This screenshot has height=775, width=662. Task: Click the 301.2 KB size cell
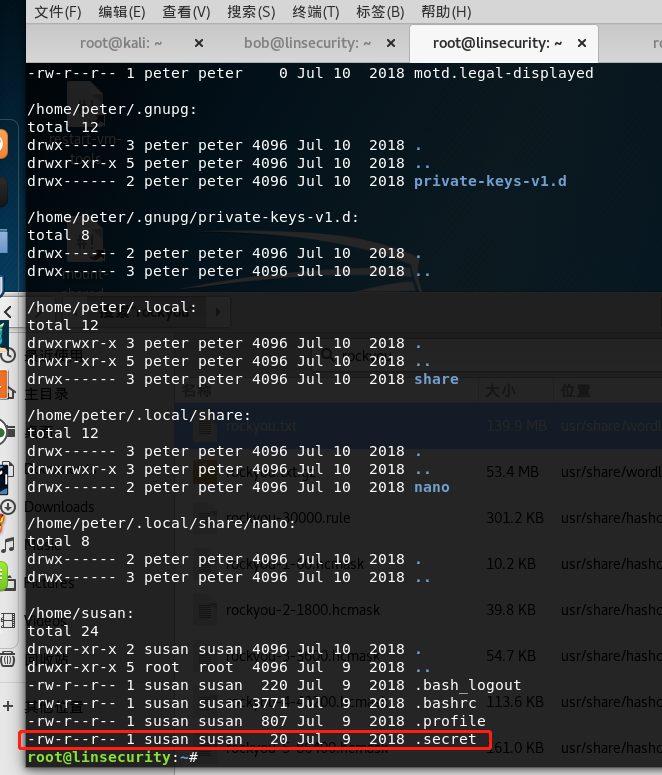point(515,518)
